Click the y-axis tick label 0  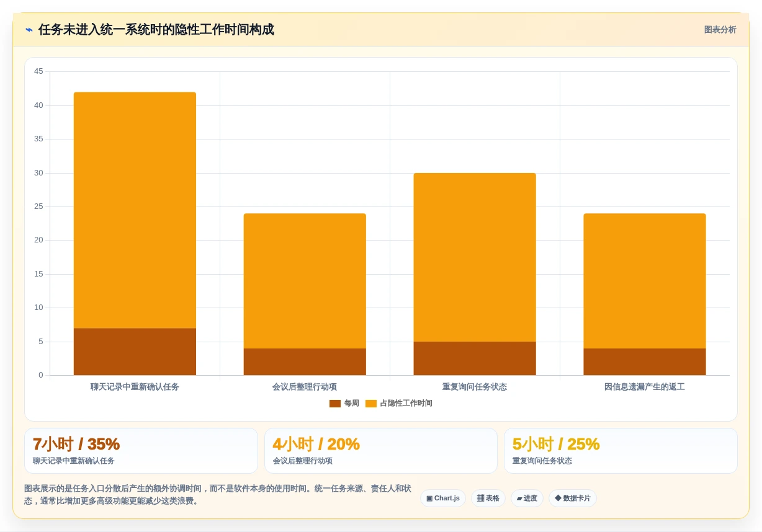point(41,375)
